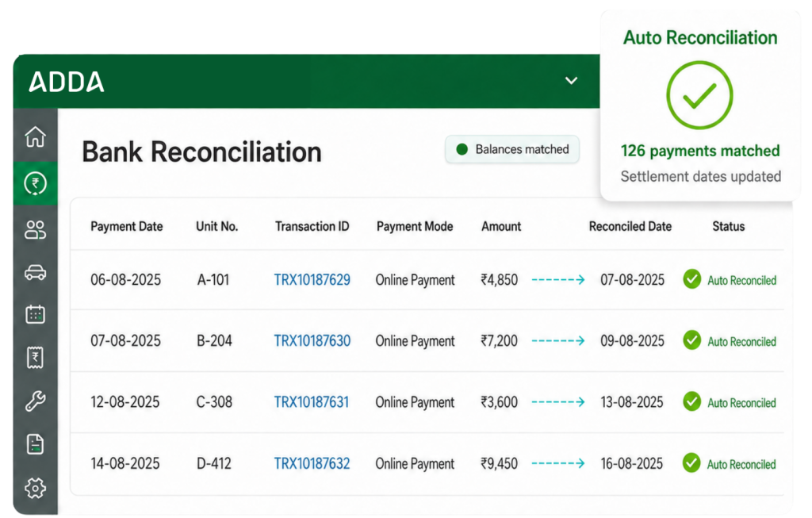Open the residents people icon
The width and height of the screenshot is (812, 518).
point(35,229)
